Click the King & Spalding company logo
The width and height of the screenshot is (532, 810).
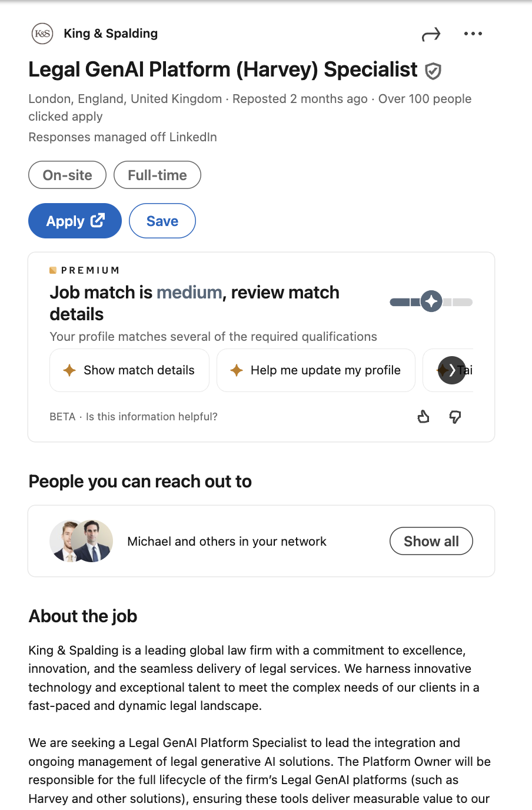(x=42, y=34)
